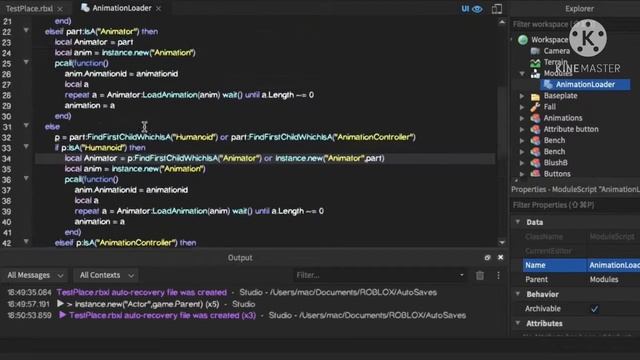This screenshot has width=640, height=360.
Task: Collapse the Attributes properties section
Action: tap(518, 323)
